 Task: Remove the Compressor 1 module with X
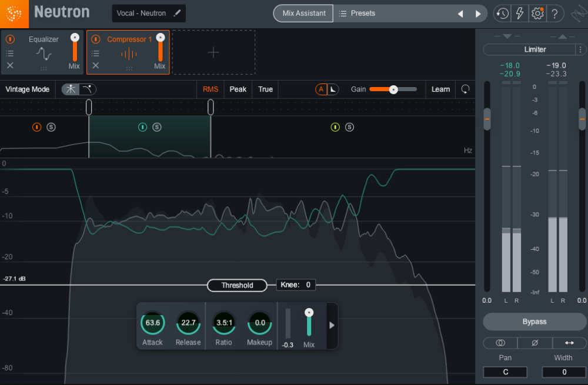point(96,66)
